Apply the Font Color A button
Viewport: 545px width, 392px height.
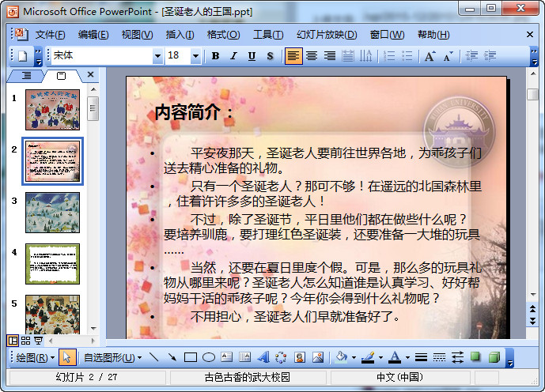(395, 357)
